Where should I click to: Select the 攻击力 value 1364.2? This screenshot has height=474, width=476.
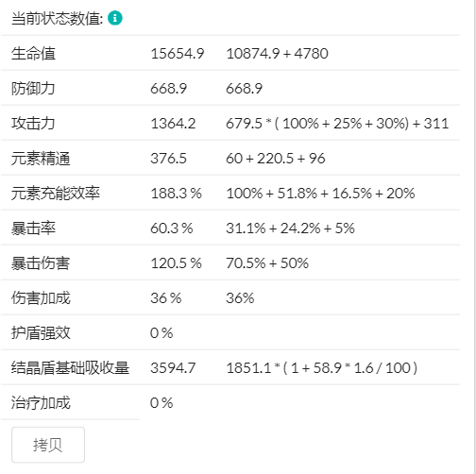click(x=173, y=123)
